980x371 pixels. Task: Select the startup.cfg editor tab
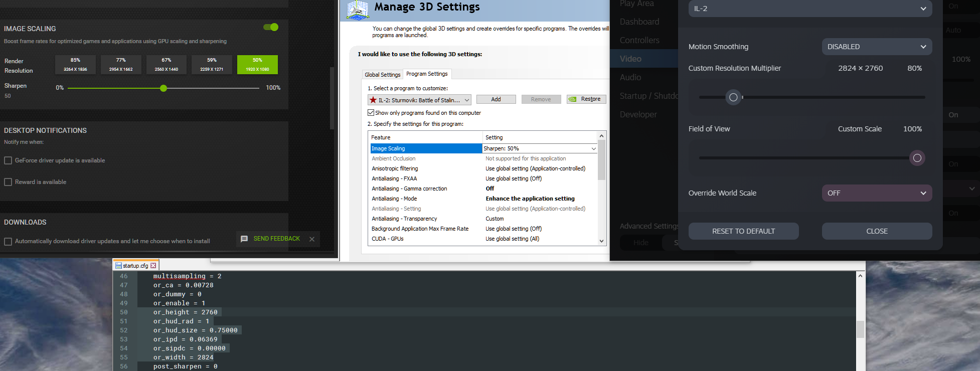[135, 266]
